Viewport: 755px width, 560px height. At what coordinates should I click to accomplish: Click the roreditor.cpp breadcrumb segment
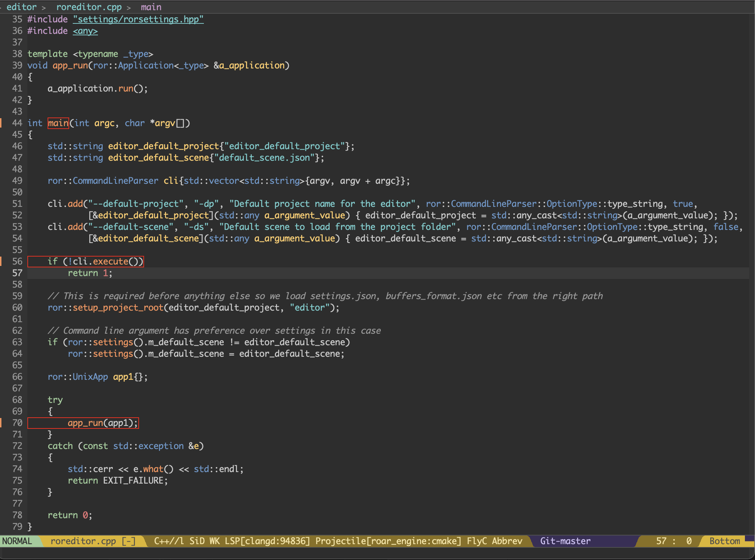89,7
